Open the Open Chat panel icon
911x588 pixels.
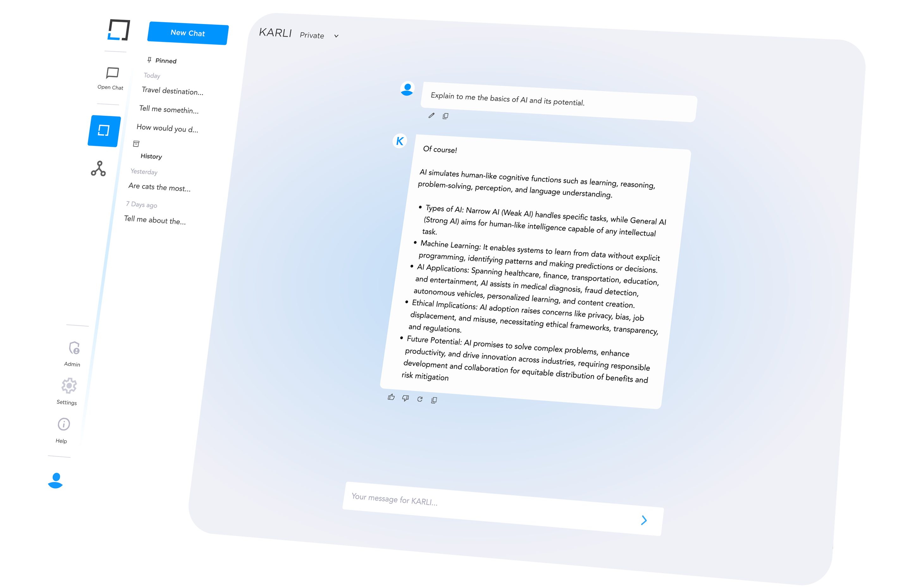pos(110,75)
